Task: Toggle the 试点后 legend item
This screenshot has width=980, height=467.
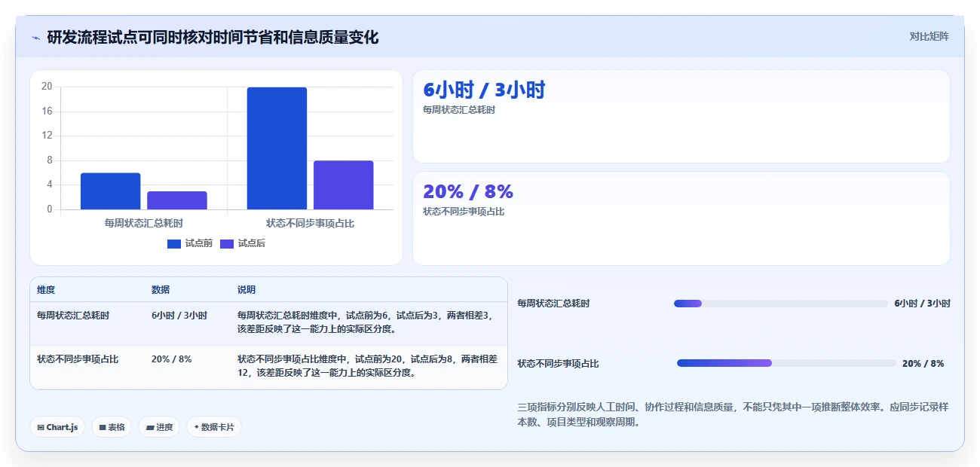Action: pos(242,243)
